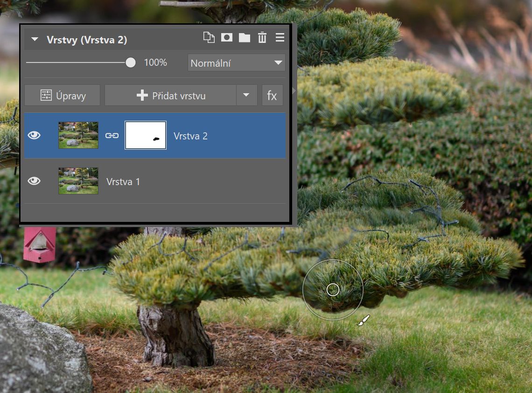
Task: Open the layers panel hamburger menu
Action: pyautogui.click(x=280, y=37)
